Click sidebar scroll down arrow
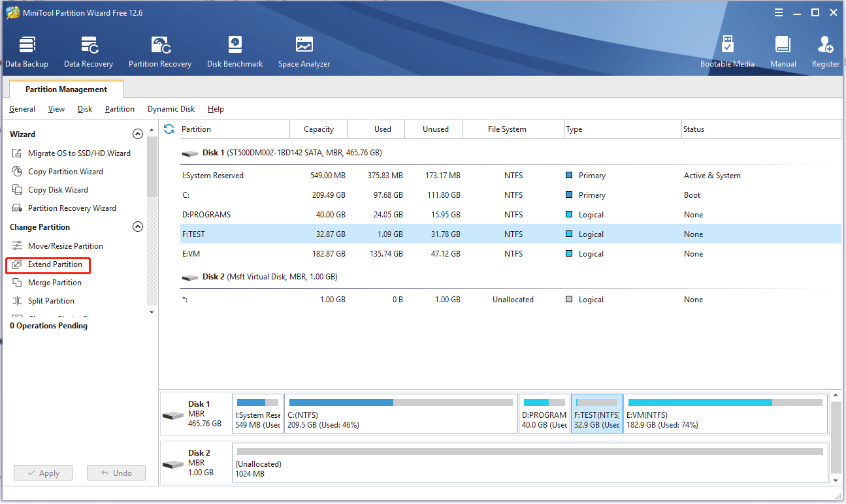The image size is (846, 504). [x=152, y=312]
